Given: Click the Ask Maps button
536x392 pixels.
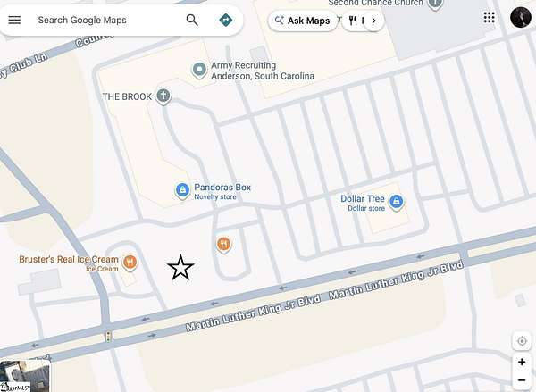Looking at the screenshot, I should coord(303,21).
